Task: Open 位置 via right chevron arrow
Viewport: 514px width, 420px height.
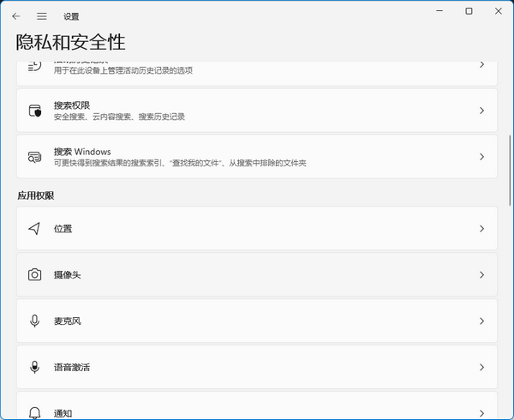Action: (x=481, y=229)
